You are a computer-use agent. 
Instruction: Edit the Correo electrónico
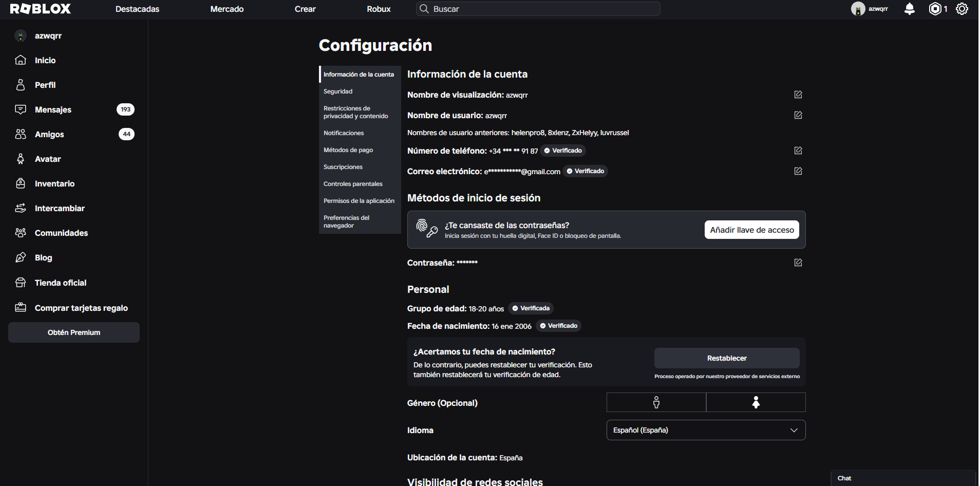[x=798, y=171]
